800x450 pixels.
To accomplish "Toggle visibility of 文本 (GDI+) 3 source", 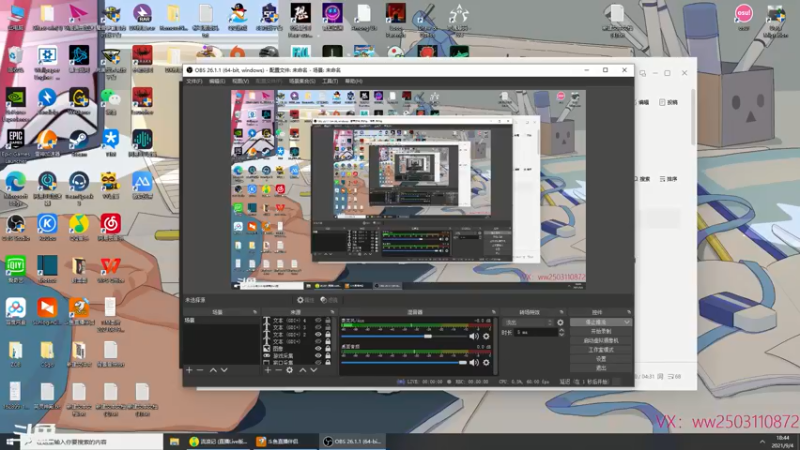I will (318, 328).
